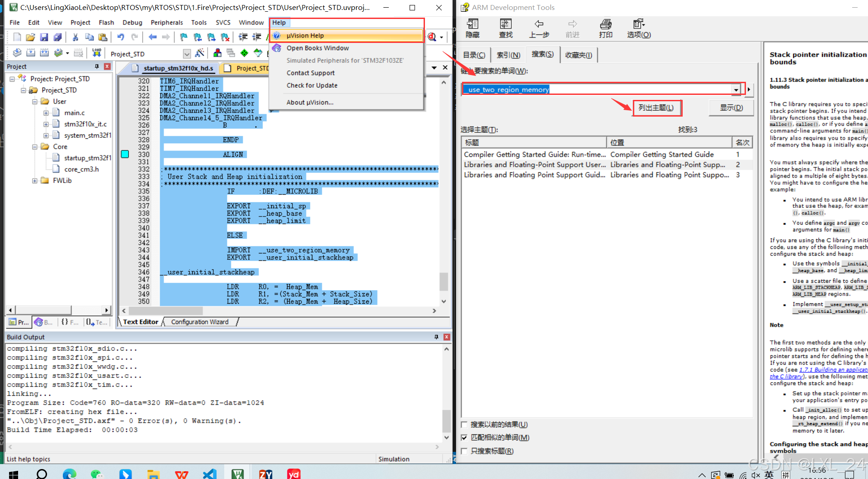This screenshot has height=479, width=868.
Task: Undo the last edit with the Undo icon
Action: tap(121, 37)
